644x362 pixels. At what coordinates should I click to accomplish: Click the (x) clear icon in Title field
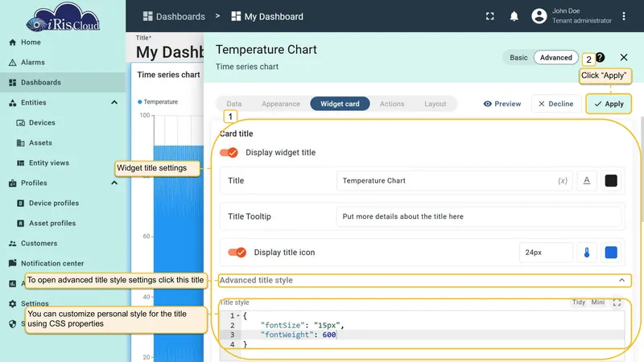[x=562, y=180]
